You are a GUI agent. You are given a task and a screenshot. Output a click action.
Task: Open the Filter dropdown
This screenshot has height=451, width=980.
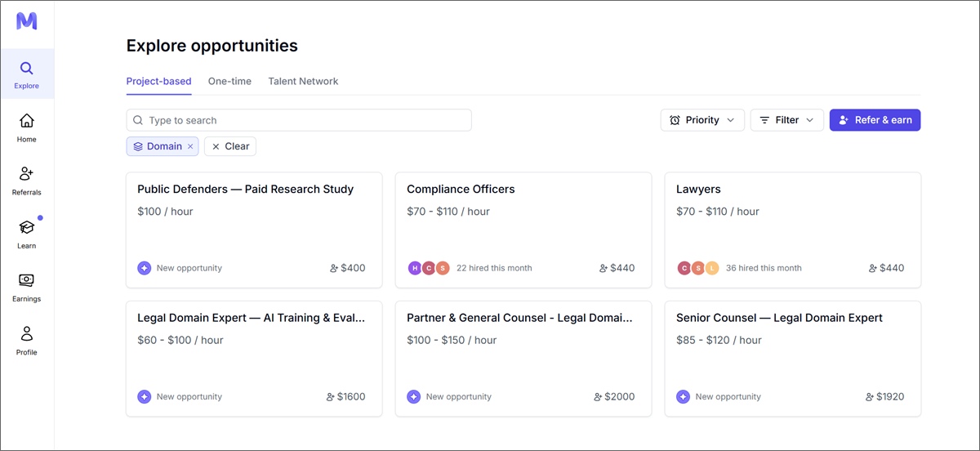point(787,120)
